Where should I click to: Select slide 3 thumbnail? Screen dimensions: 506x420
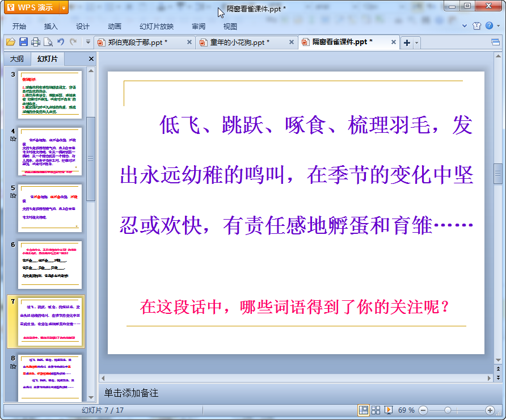click(x=50, y=95)
